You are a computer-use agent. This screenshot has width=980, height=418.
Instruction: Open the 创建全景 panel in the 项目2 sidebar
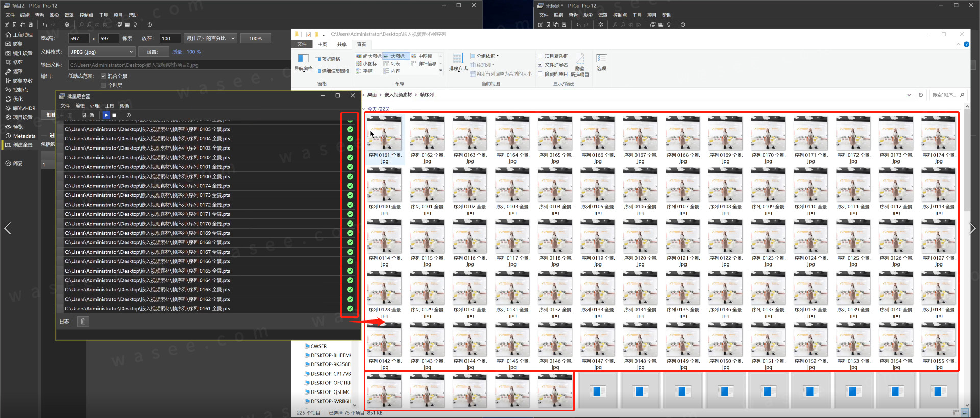pos(19,145)
